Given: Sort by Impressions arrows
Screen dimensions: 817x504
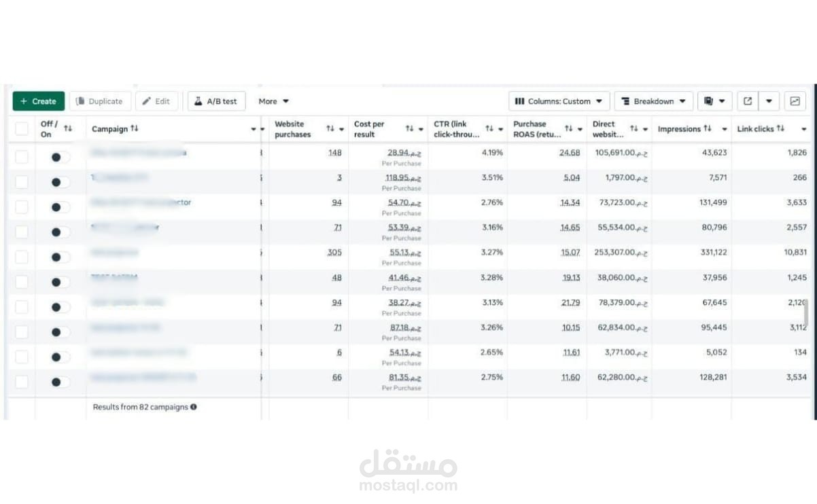Looking at the screenshot, I should point(708,128).
